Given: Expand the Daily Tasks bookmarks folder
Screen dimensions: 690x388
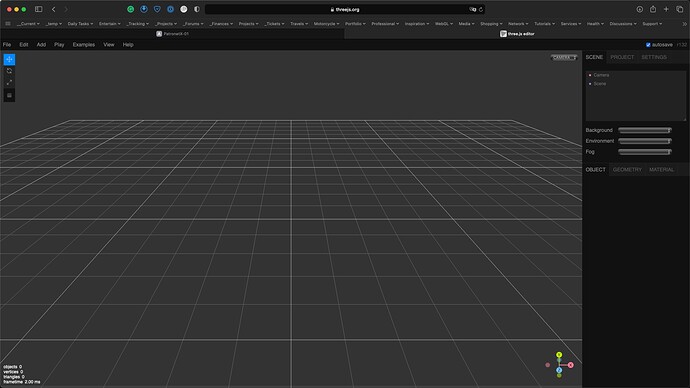Looking at the screenshot, I should coord(80,24).
